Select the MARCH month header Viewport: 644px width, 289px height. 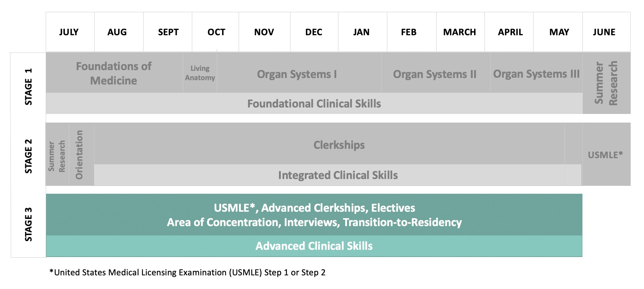coord(459,32)
